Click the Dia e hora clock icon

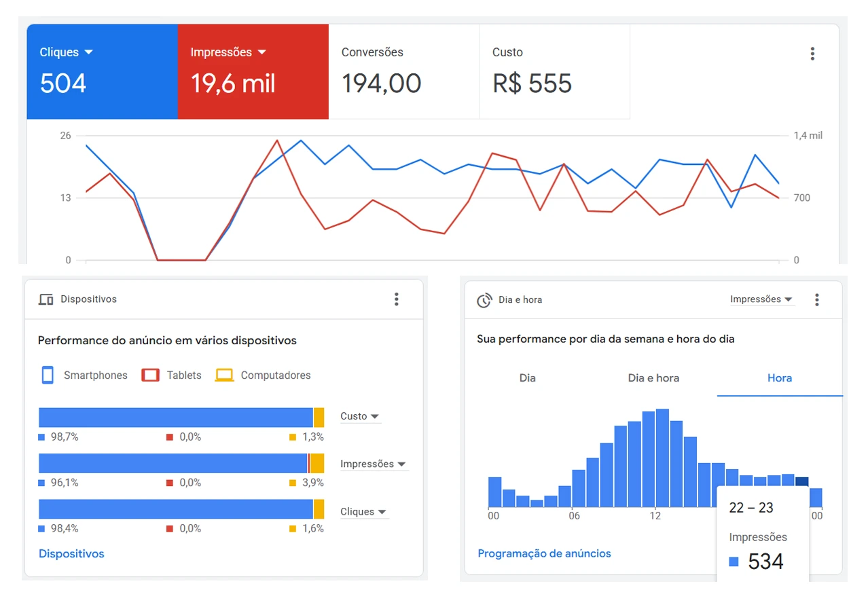tap(484, 300)
